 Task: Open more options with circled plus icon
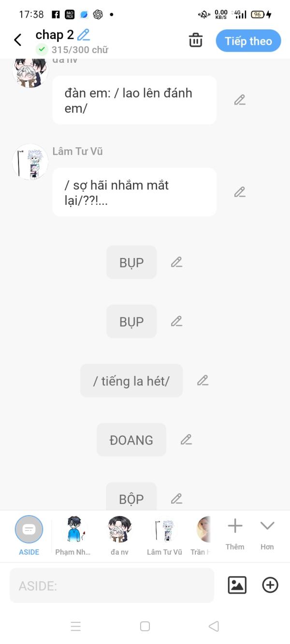pos(270,585)
